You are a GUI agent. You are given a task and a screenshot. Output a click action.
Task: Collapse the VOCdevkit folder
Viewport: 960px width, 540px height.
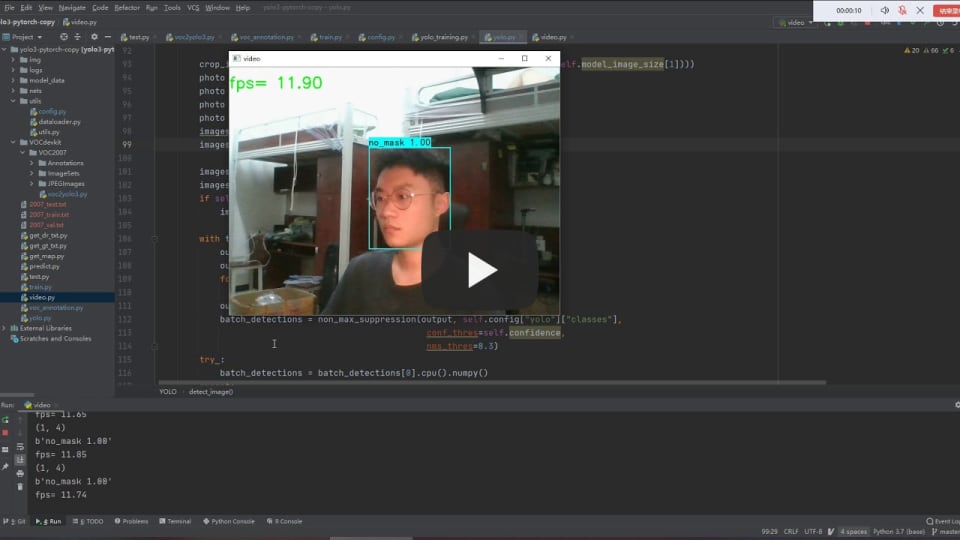coord(13,143)
